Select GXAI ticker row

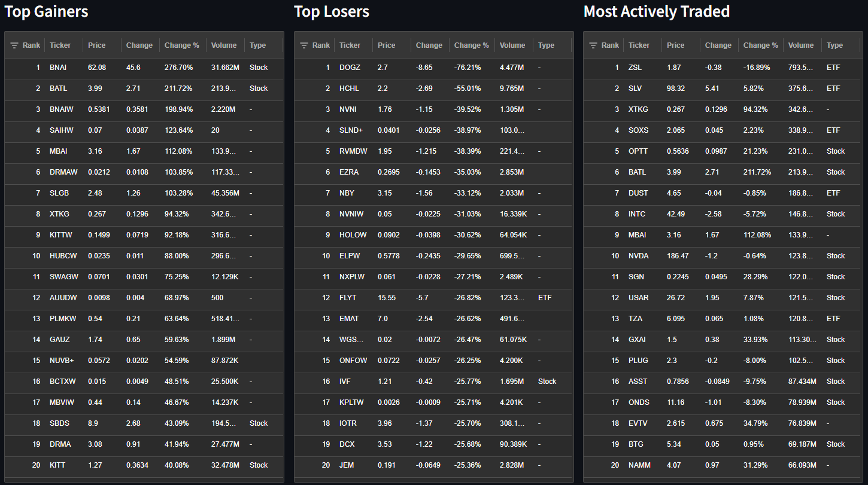click(638, 340)
